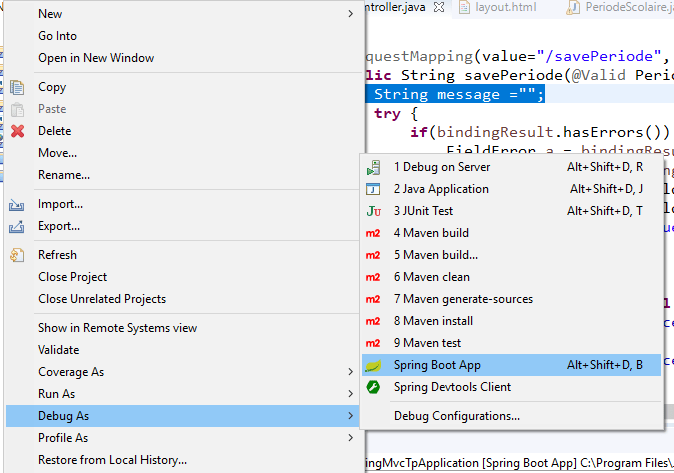Screen dimensions: 674x473
Task: Close the controller.java editor tab
Action: [439, 7]
